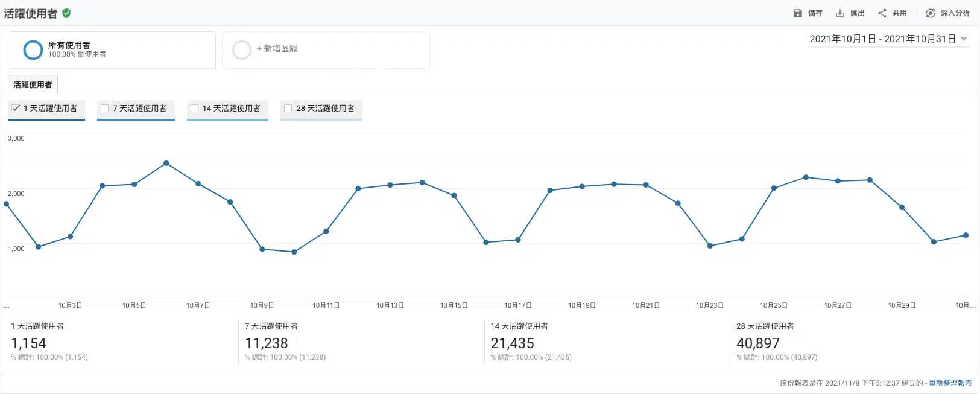Click the 10月29日 axis label
The image size is (980, 394).
pos(902,306)
